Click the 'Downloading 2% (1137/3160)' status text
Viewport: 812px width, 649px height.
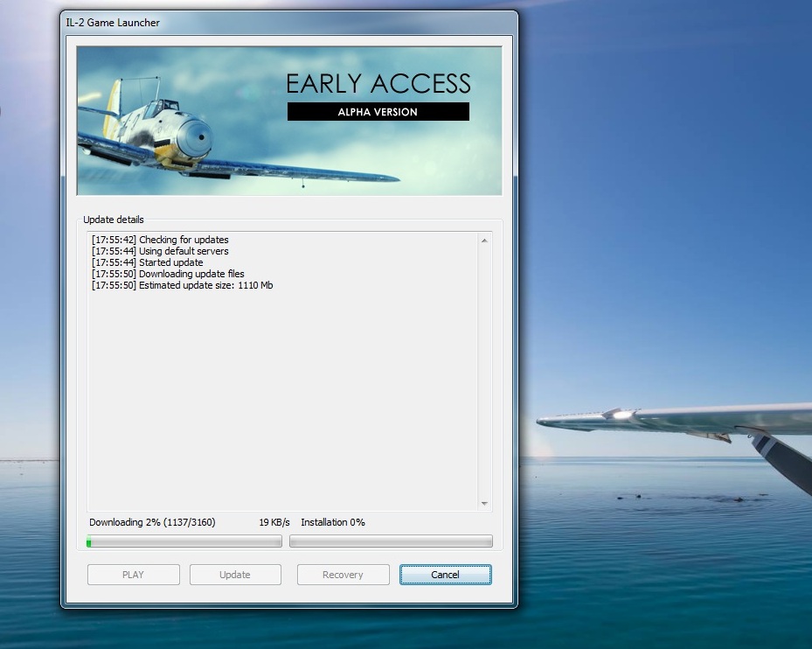pyautogui.click(x=152, y=522)
